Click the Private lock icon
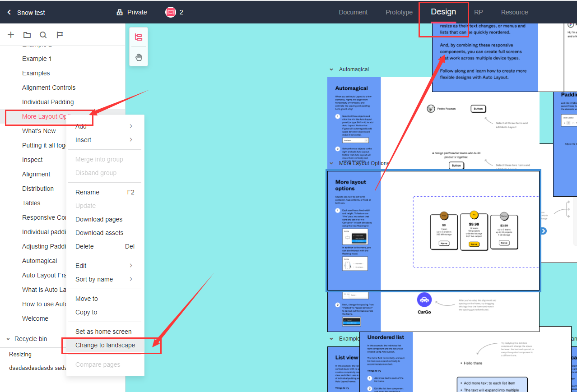The image size is (577, 392). tap(120, 13)
